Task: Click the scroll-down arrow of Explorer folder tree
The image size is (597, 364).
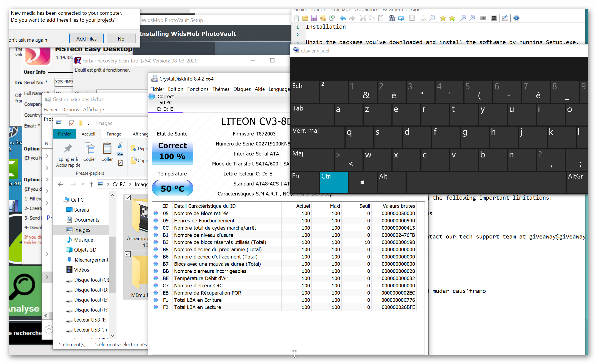Action: [x=112, y=335]
